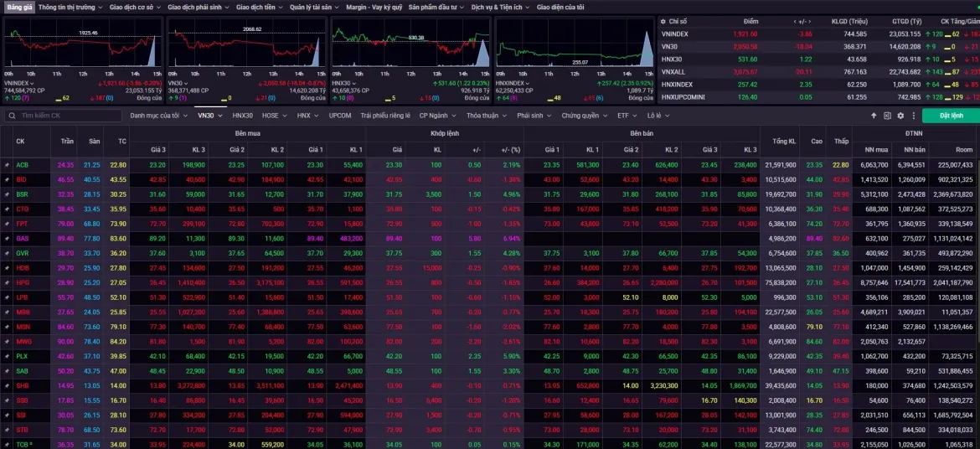
Task: Expand Quản lý tài sản menu
Action: click(x=314, y=8)
